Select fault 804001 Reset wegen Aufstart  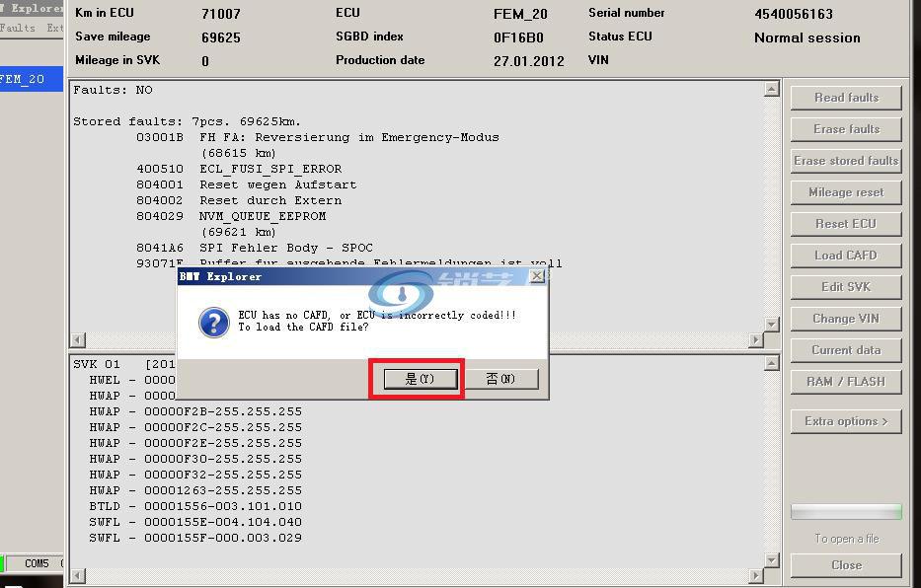[247, 184]
